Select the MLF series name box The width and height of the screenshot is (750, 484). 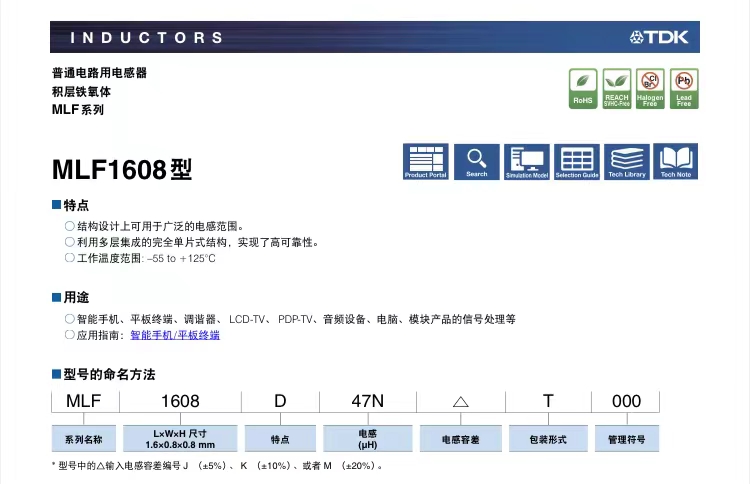84,401
